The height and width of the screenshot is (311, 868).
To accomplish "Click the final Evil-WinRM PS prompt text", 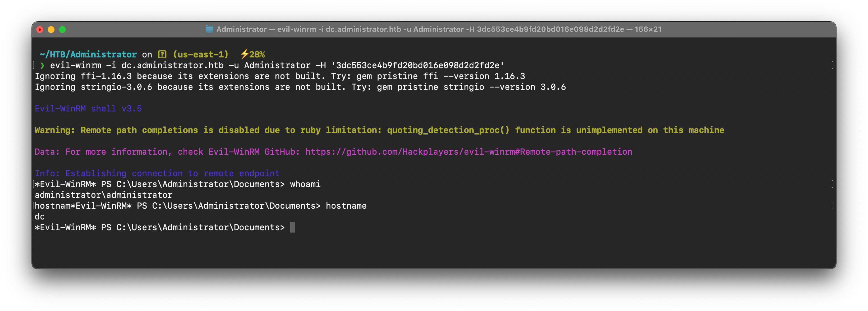I will tap(160, 227).
